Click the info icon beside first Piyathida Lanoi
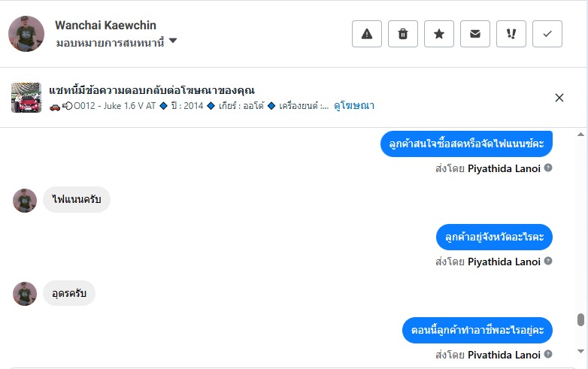This screenshot has height=369, width=588. tap(548, 168)
